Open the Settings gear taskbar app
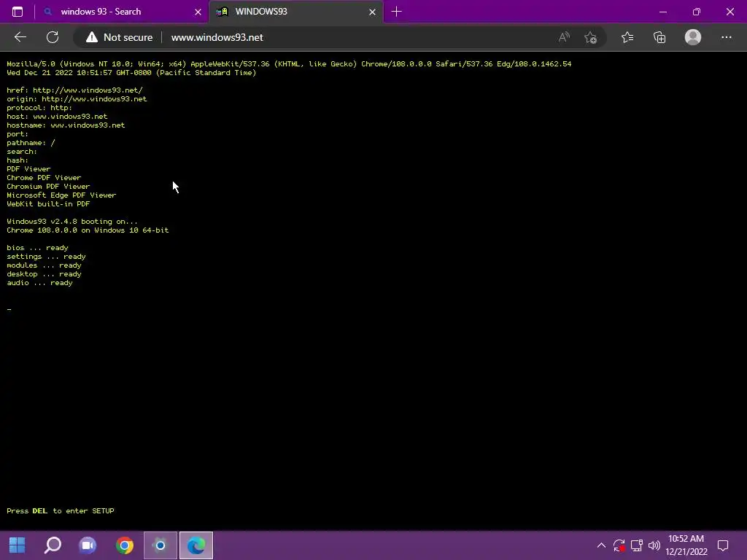 (x=160, y=545)
